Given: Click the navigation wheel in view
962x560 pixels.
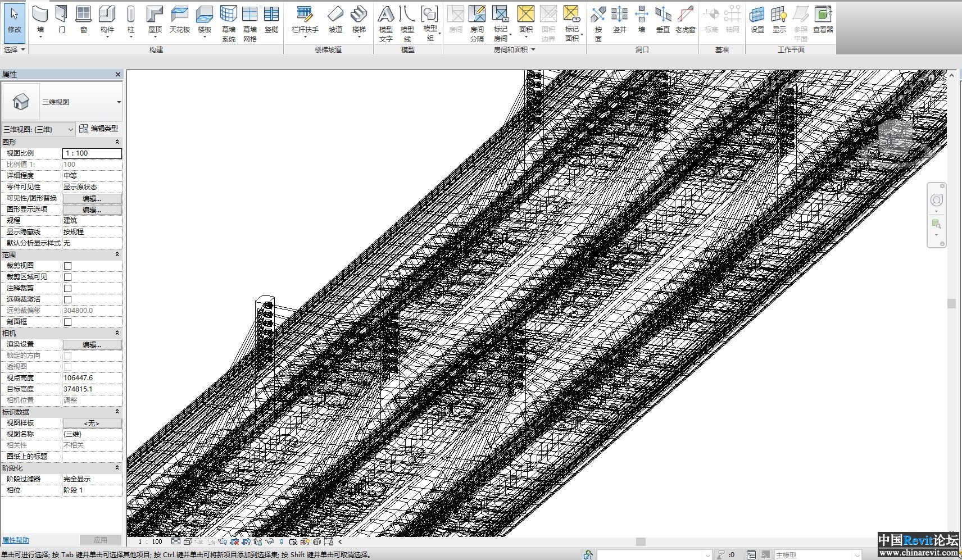Looking at the screenshot, I should click(936, 200).
